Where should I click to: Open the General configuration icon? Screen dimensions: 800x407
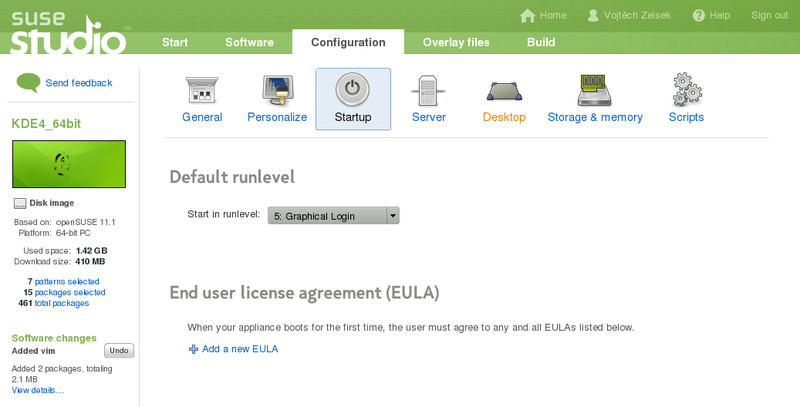pos(202,91)
